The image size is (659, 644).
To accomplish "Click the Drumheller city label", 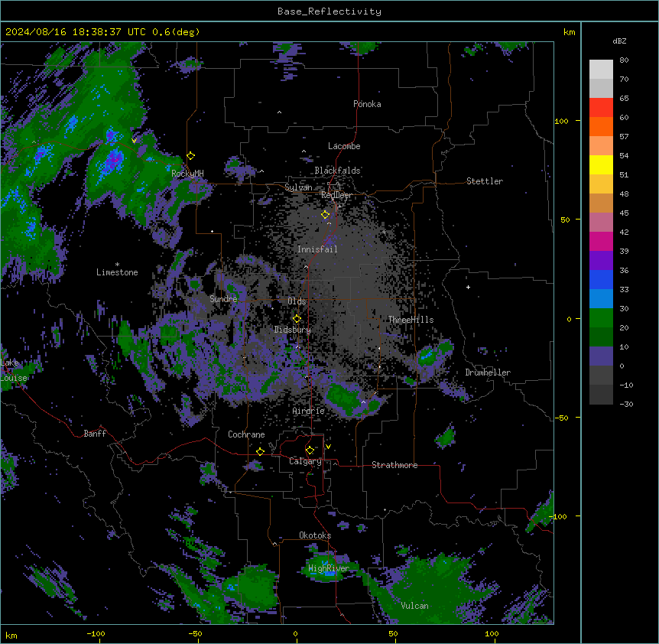I will click(x=488, y=372).
